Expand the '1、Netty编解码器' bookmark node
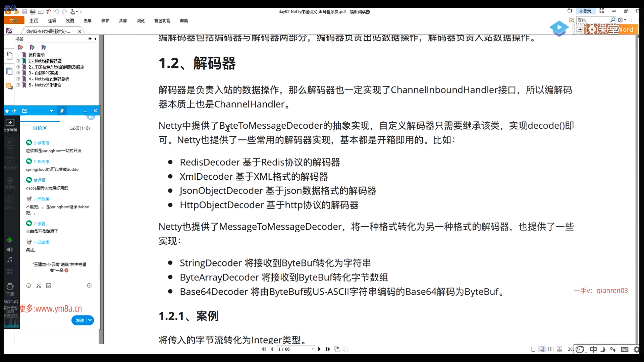644x362 pixels. click(x=18, y=61)
